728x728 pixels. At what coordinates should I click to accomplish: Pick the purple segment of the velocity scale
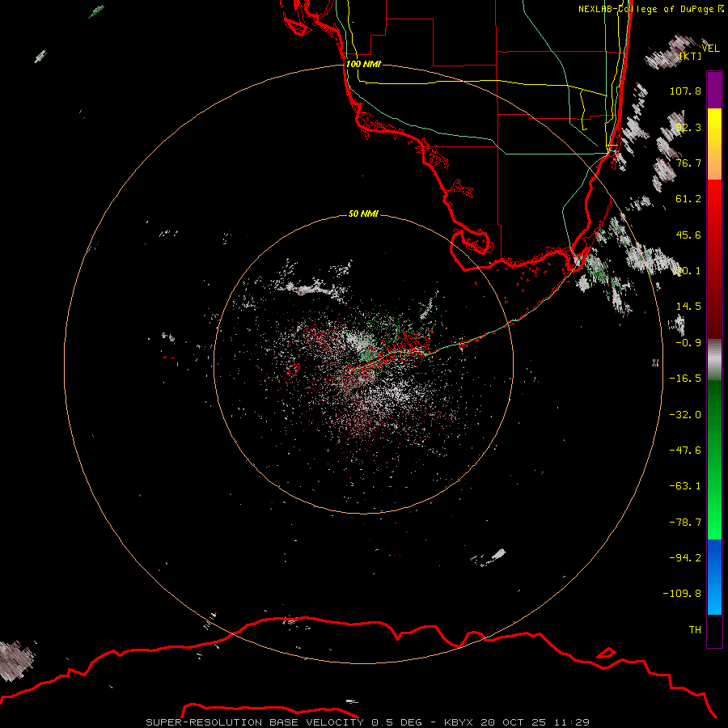point(714,91)
